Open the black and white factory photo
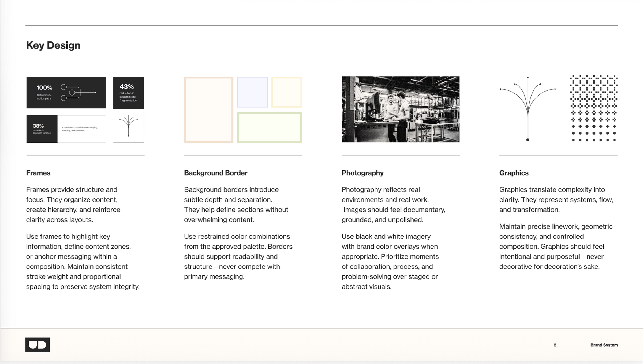 click(401, 109)
